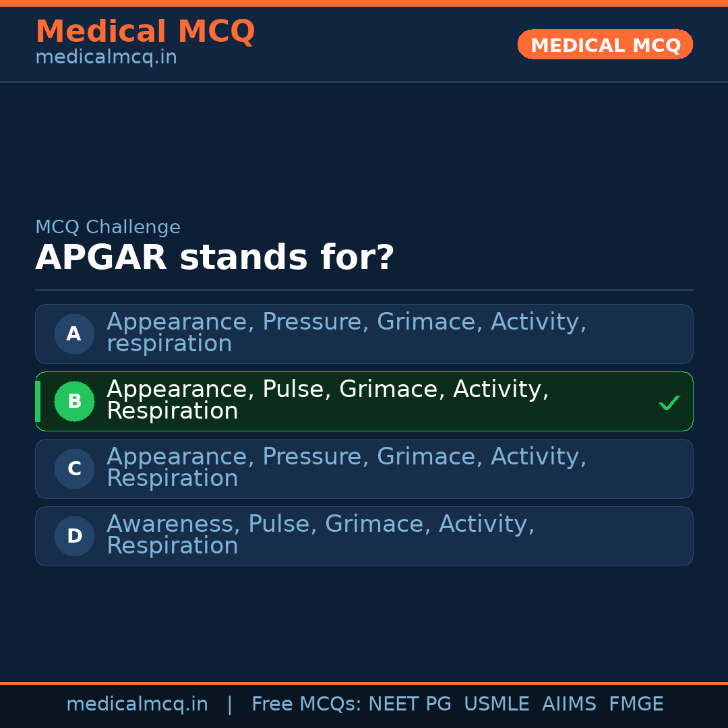Click USMLE in the footer

point(496,704)
